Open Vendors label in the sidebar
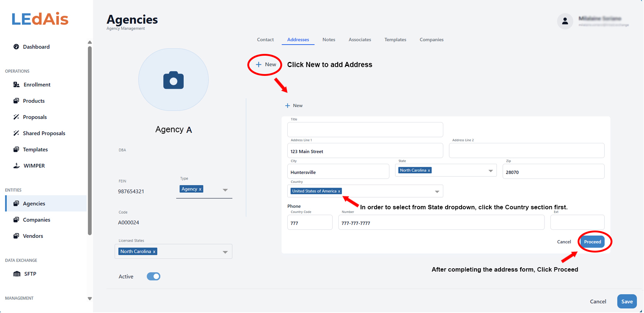 pyautogui.click(x=33, y=236)
